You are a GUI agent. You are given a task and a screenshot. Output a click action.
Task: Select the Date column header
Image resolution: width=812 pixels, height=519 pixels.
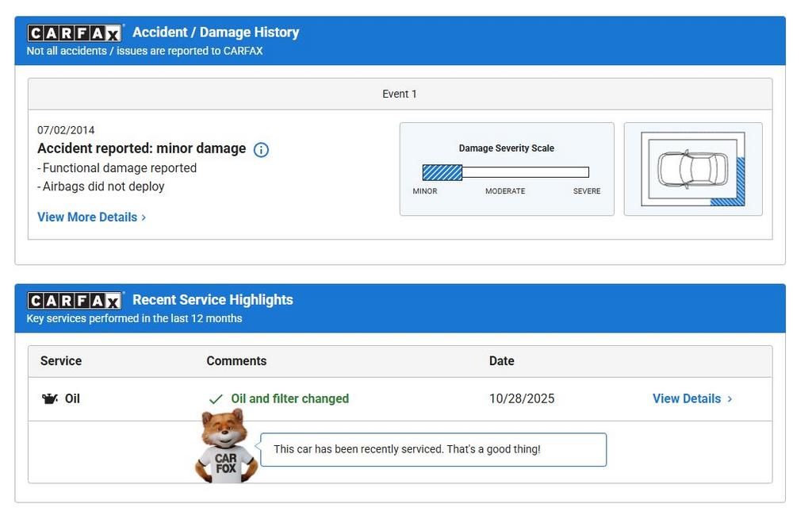tap(501, 361)
